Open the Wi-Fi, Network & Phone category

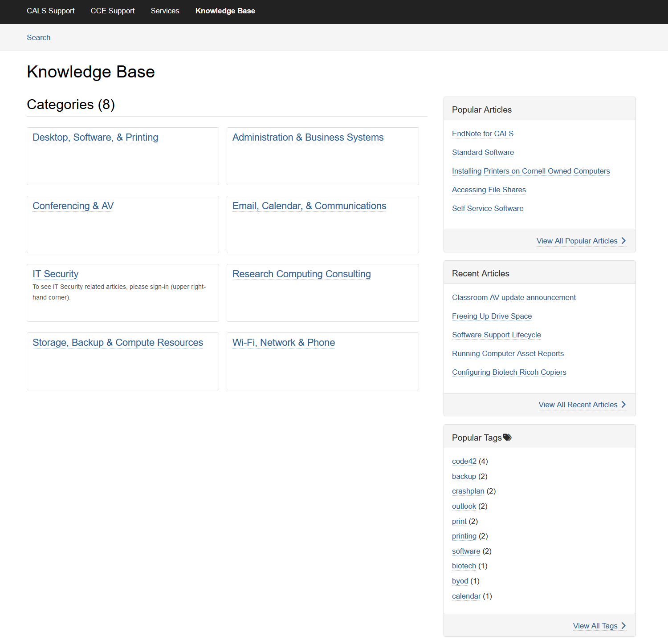click(x=283, y=342)
